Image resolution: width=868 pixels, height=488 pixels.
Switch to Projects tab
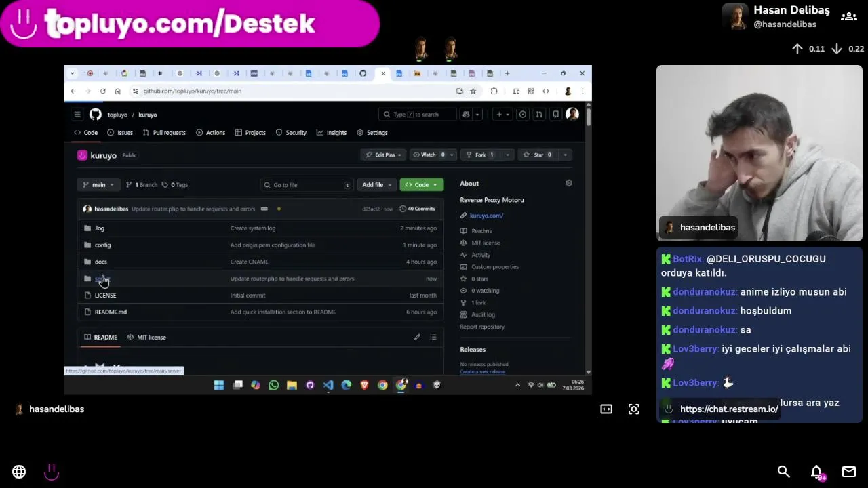click(x=250, y=133)
